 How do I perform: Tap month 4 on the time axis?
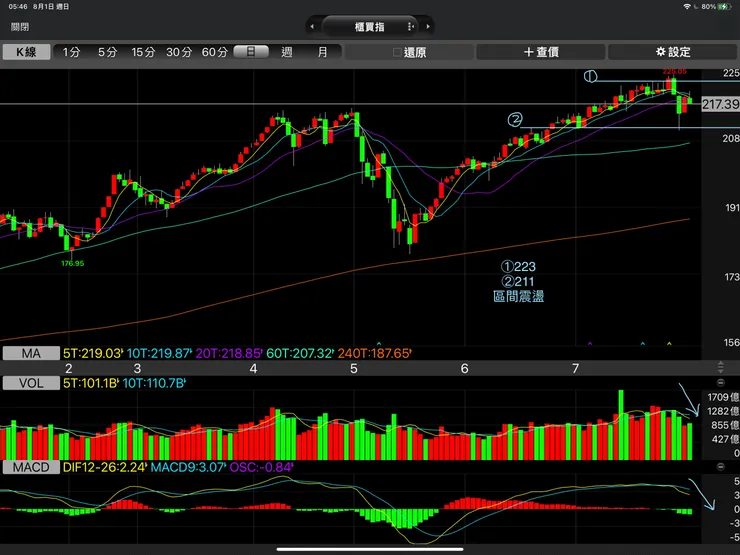pyautogui.click(x=253, y=369)
